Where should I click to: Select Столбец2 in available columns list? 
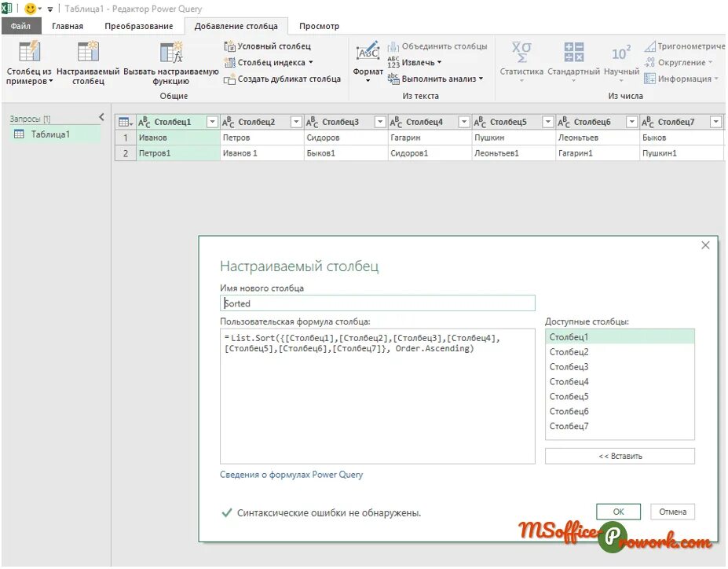coord(620,352)
